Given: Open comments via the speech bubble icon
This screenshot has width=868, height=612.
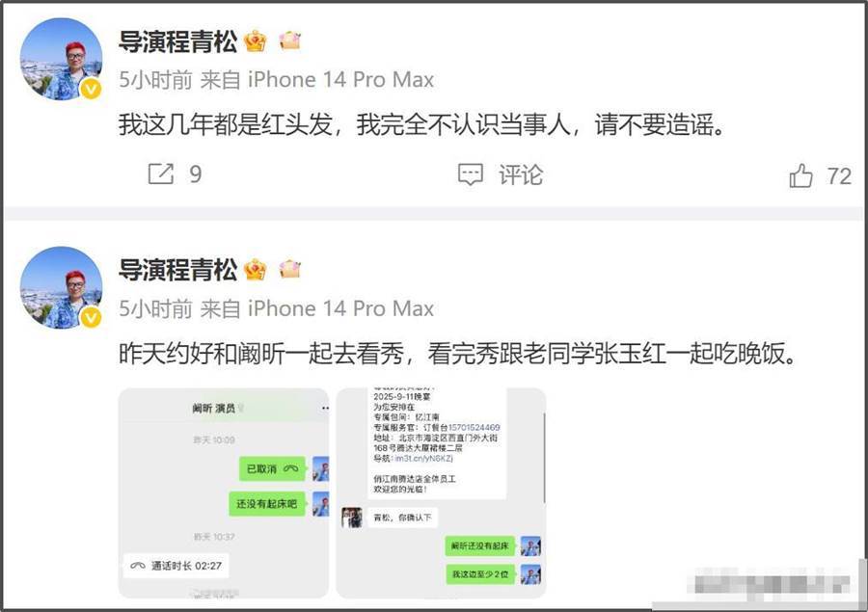Looking at the screenshot, I should click(x=471, y=174).
